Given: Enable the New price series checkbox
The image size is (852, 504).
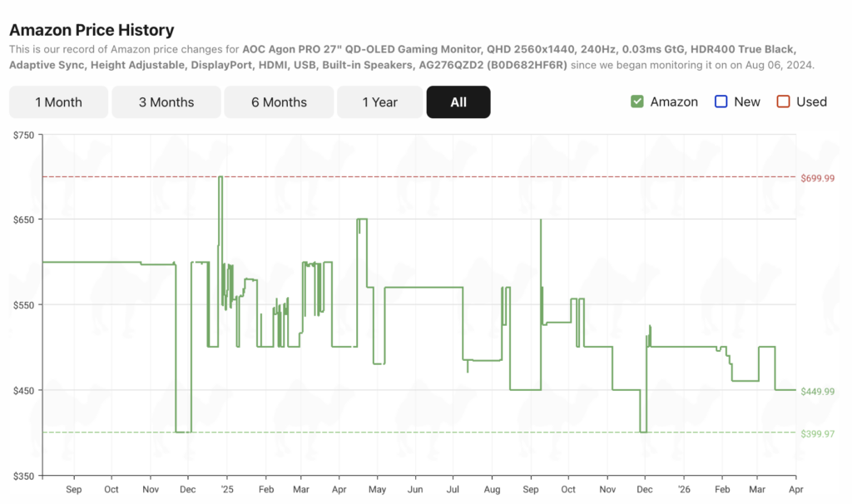Looking at the screenshot, I should click(x=721, y=101).
